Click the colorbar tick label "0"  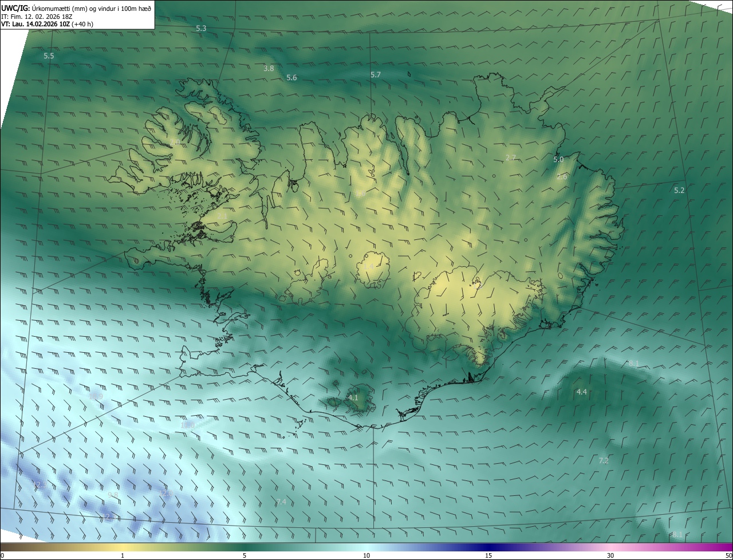[x=2, y=555]
